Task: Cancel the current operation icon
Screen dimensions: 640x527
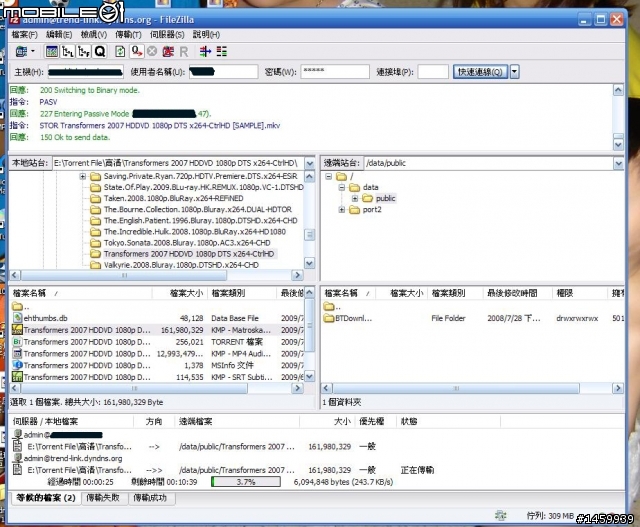Action: click(152, 51)
